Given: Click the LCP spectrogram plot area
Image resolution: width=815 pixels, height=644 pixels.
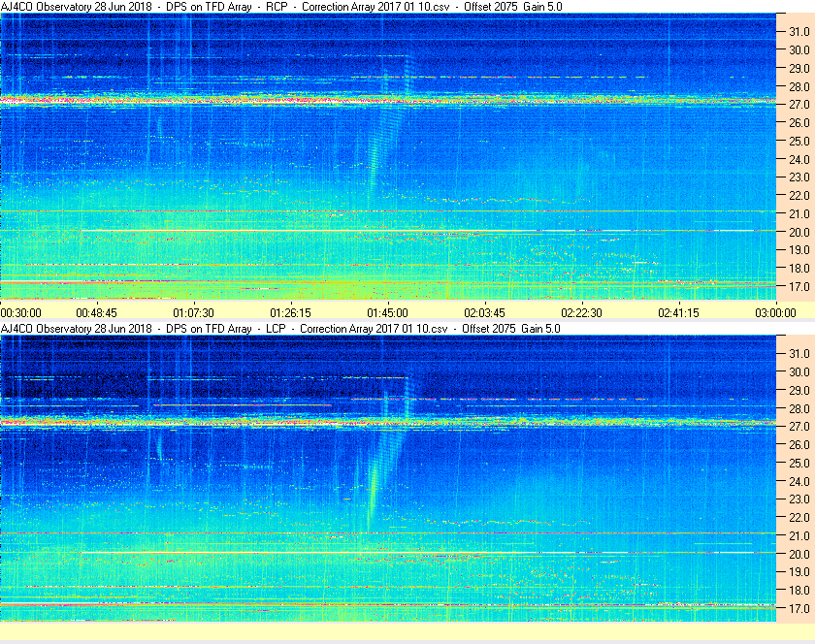Looking at the screenshot, I should (388, 478).
